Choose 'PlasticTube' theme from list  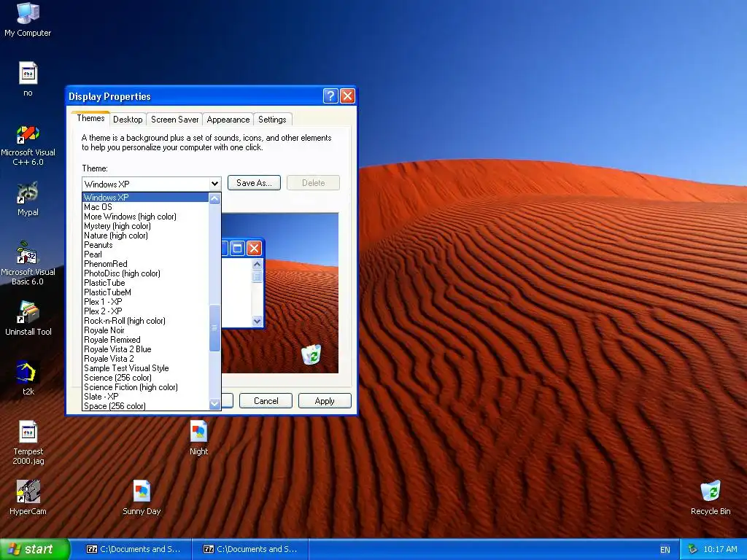[x=146, y=283]
